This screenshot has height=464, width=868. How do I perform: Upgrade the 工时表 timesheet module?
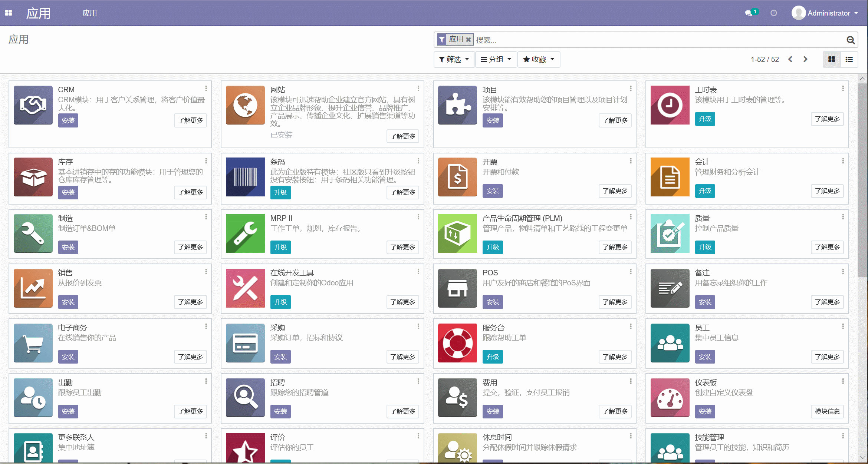705,119
